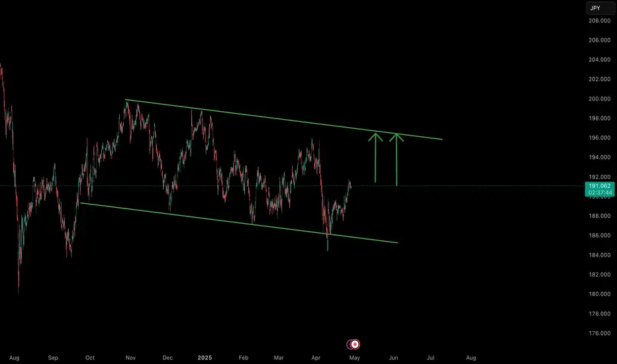Click the bar countdown timer 02:37:44

(600, 193)
